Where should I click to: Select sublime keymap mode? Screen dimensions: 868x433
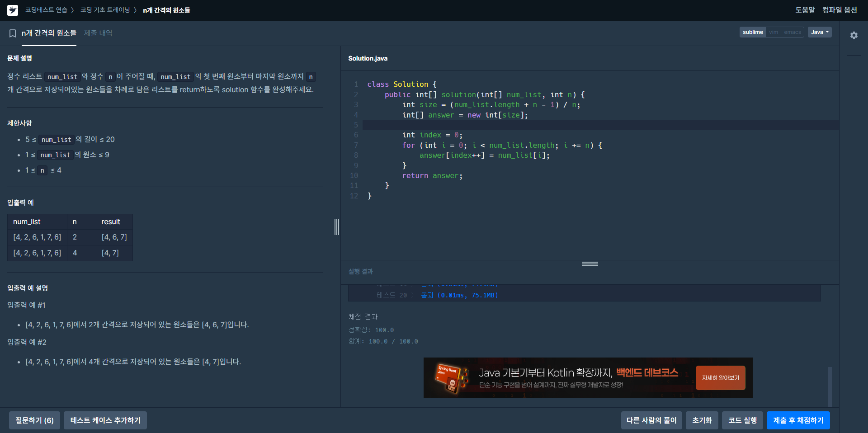tap(753, 32)
